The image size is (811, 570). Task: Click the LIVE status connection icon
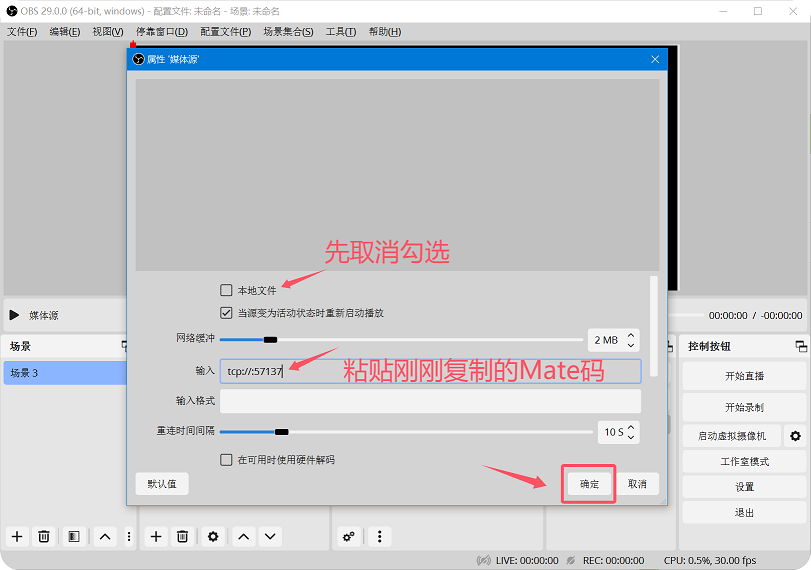point(484,560)
